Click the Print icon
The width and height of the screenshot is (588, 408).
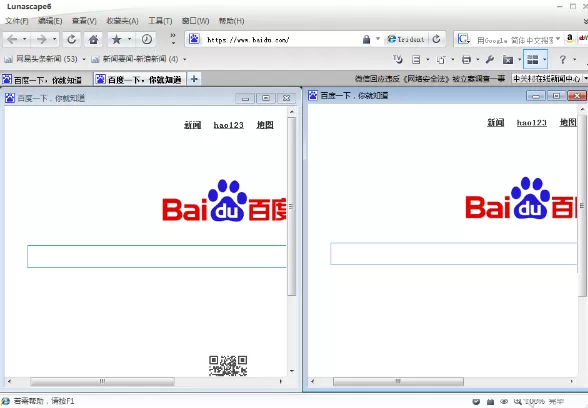(466, 60)
